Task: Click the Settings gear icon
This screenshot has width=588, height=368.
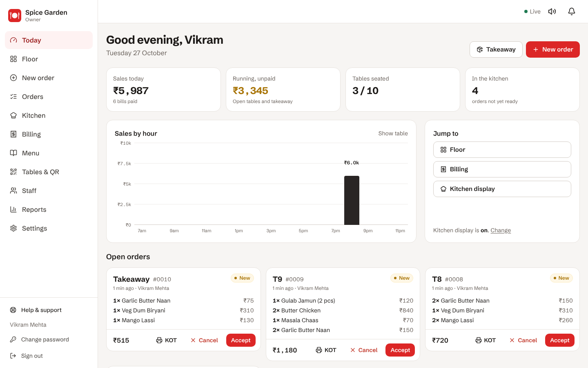Action: pyautogui.click(x=13, y=228)
